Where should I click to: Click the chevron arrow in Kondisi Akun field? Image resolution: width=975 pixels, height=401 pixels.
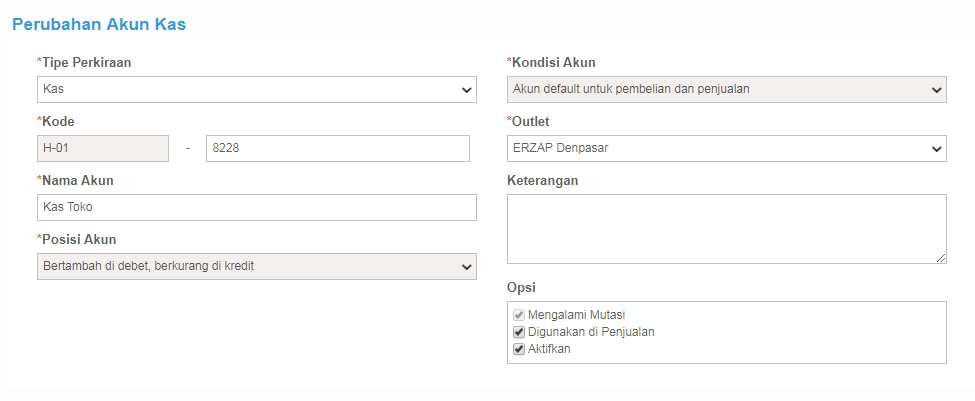click(936, 90)
